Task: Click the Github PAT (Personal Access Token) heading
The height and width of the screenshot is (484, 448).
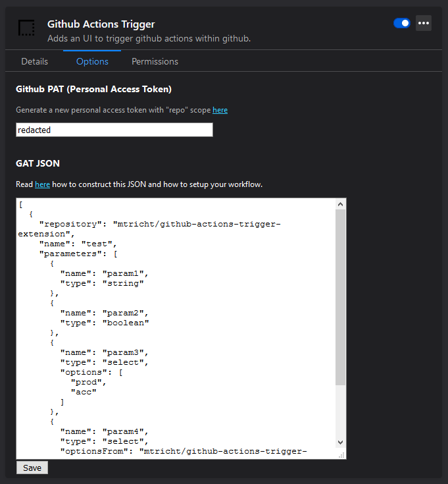Action: pos(93,89)
